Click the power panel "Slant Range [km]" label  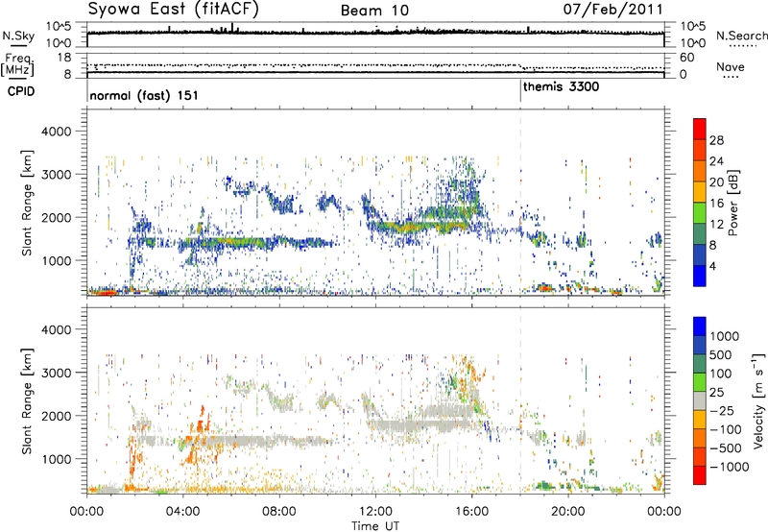click(27, 203)
